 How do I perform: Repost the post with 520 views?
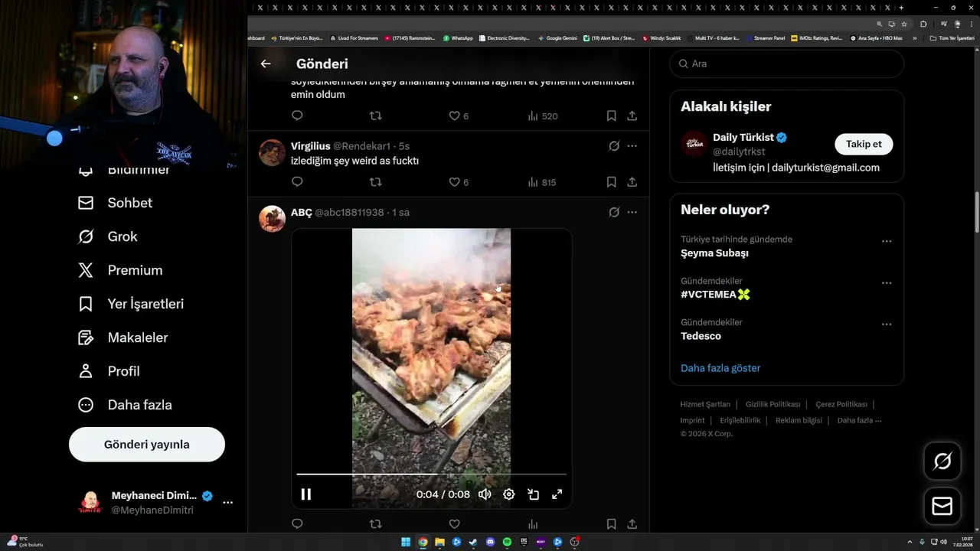pos(375,116)
